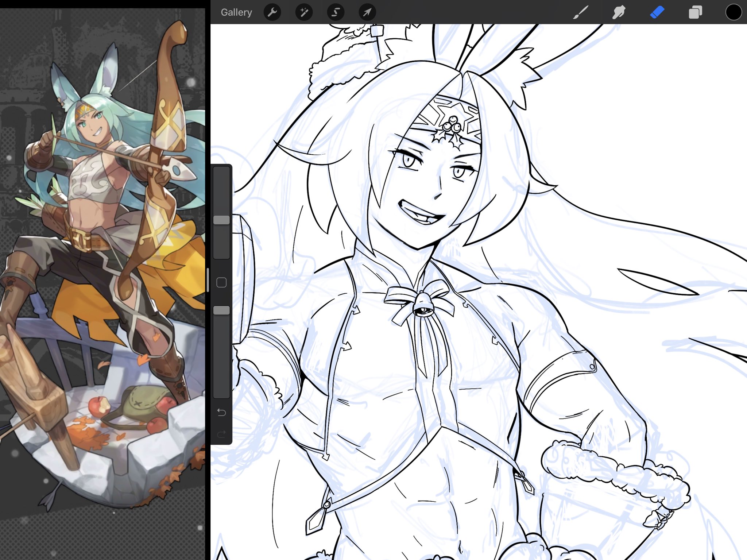Select the Paint brush tool
The image size is (747, 560).
click(x=580, y=12)
